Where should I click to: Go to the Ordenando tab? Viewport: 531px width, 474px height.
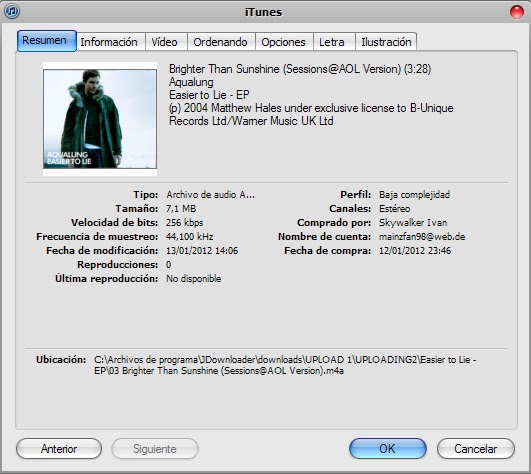coord(220,42)
